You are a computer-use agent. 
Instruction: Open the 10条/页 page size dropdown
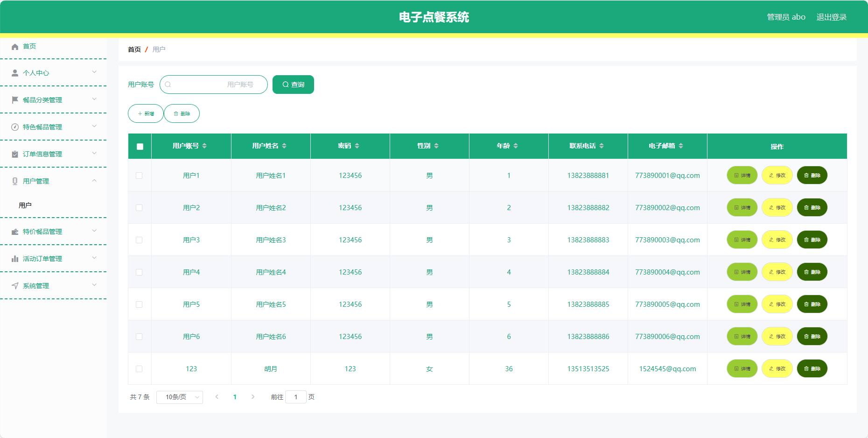point(180,397)
